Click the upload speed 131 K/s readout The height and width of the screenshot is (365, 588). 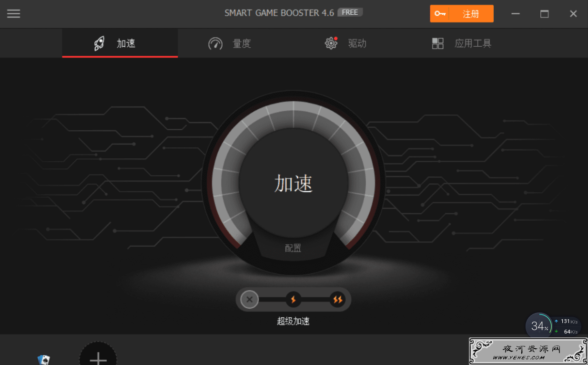click(566, 321)
